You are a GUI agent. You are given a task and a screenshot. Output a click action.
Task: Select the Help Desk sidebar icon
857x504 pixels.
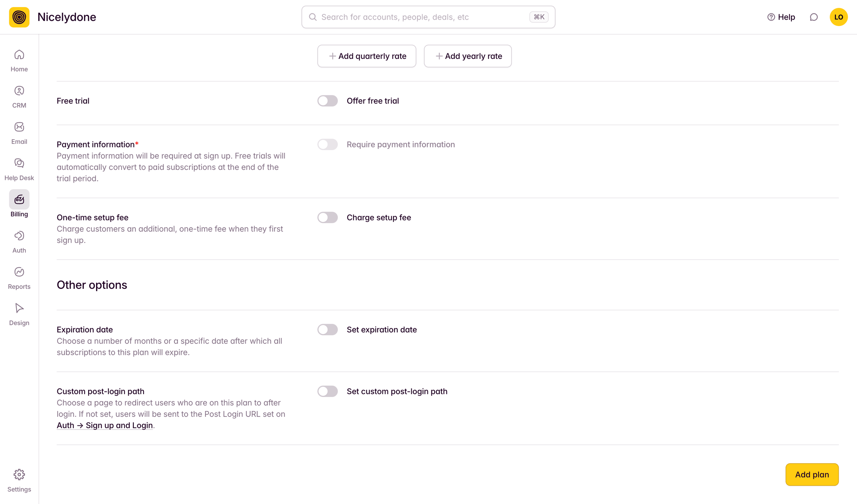[19, 170]
